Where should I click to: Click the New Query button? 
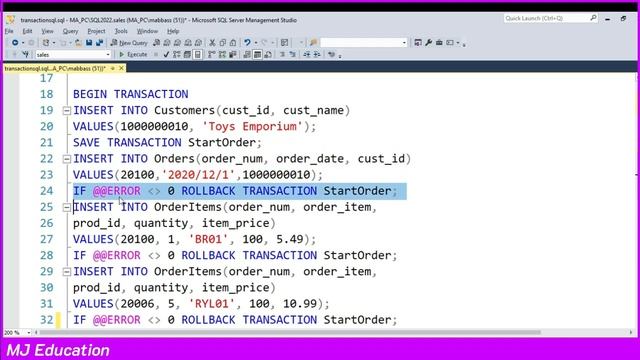[x=129, y=42]
